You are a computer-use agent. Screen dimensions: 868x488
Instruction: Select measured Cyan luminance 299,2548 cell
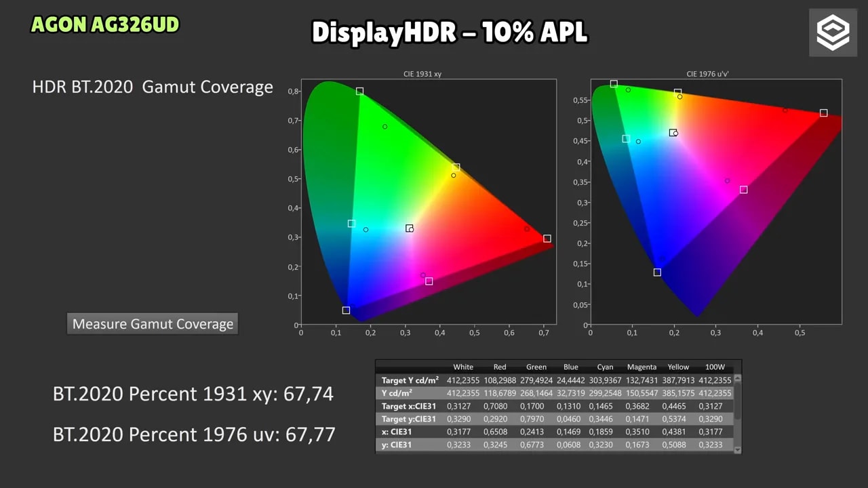coord(606,393)
